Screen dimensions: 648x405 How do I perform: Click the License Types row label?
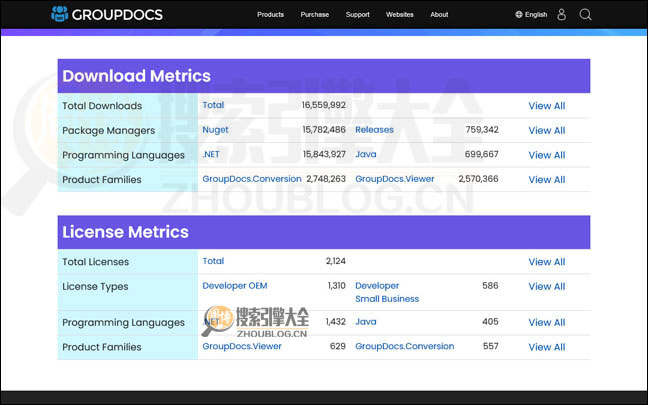coord(95,287)
